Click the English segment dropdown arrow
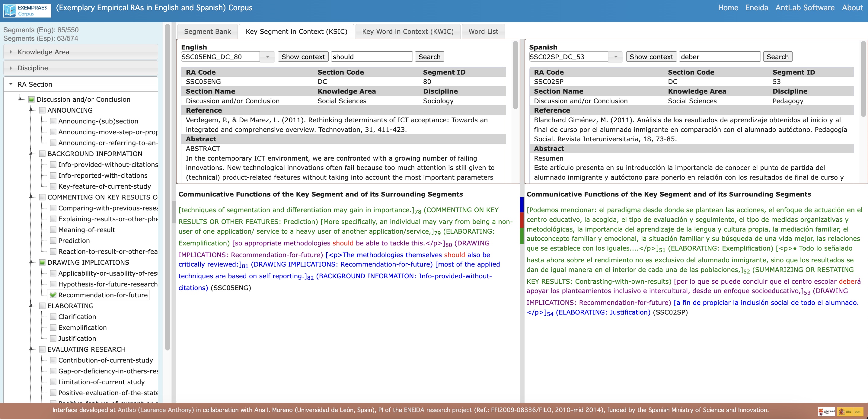This screenshot has width=868, height=419. coord(268,56)
